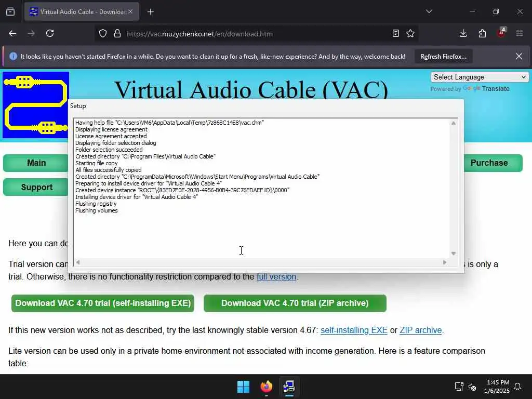Select the Virtual Audio Cable browser tab
The width and height of the screenshot is (532, 399).
click(82, 12)
